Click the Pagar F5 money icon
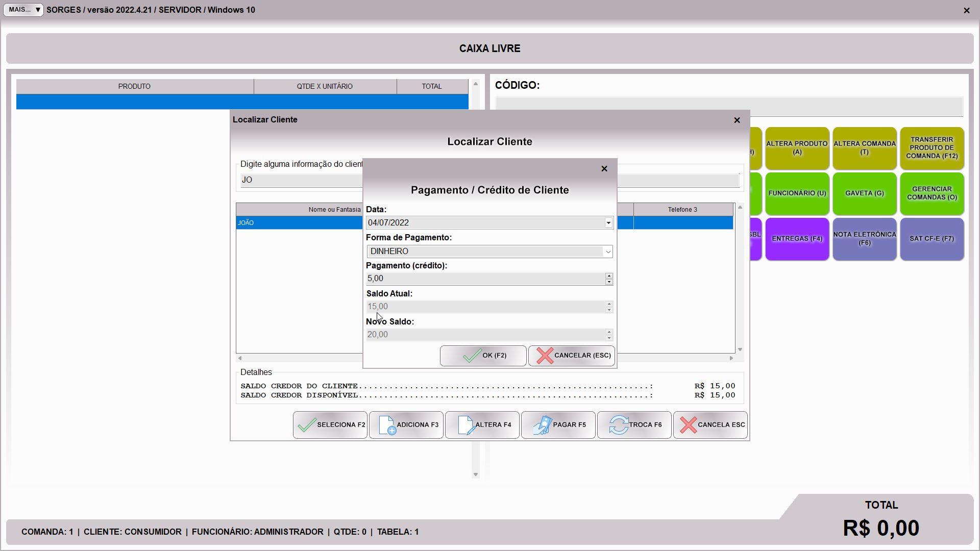Screen dimensions: 980x551 pyautogui.click(x=542, y=425)
